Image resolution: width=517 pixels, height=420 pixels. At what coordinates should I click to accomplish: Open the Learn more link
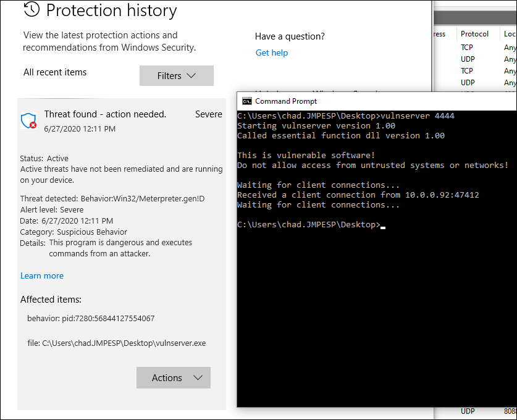point(42,275)
